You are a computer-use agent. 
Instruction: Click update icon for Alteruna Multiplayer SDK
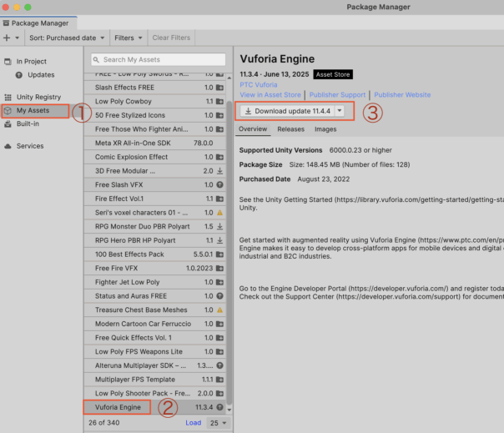click(x=219, y=365)
